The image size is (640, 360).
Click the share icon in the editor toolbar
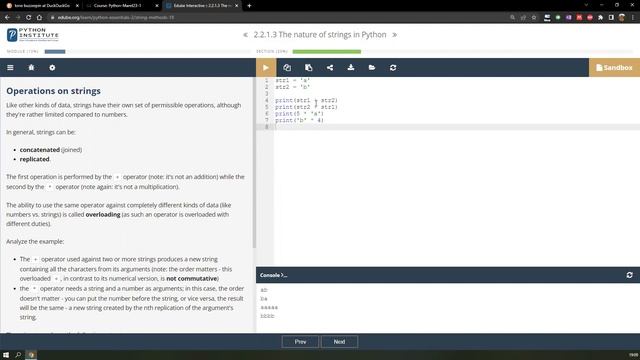tap(330, 68)
